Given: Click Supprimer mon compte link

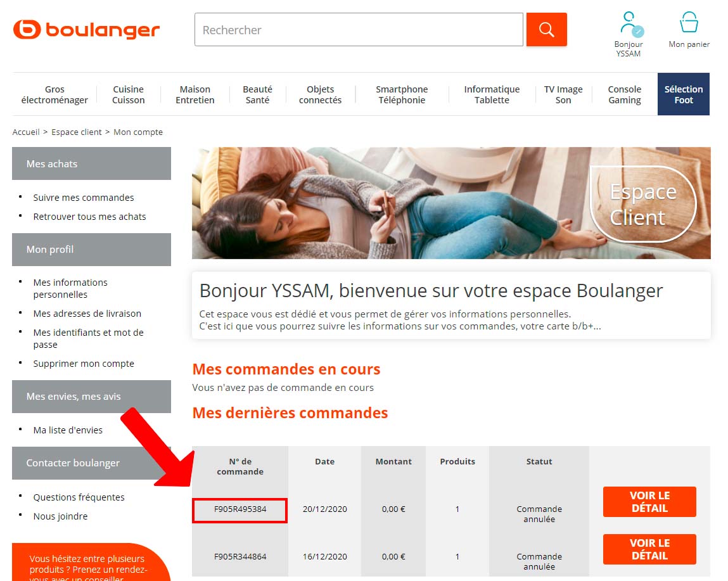Looking at the screenshot, I should [84, 364].
